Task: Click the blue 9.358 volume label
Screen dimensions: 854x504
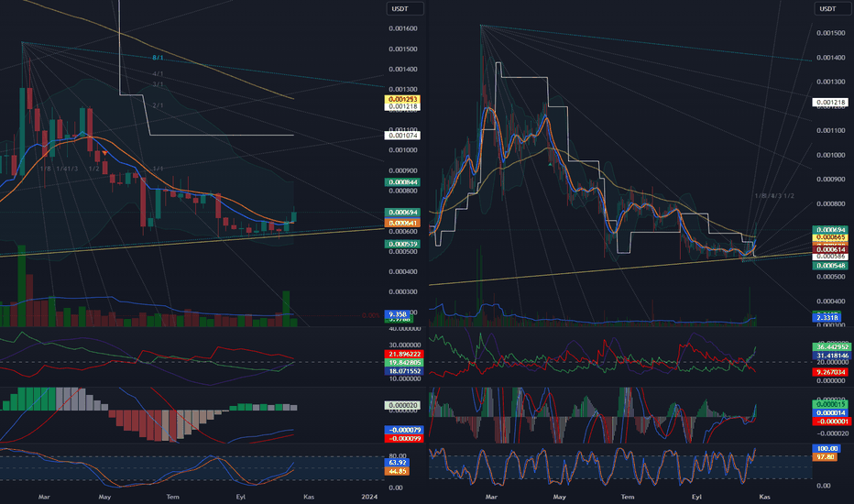Action: (x=398, y=313)
